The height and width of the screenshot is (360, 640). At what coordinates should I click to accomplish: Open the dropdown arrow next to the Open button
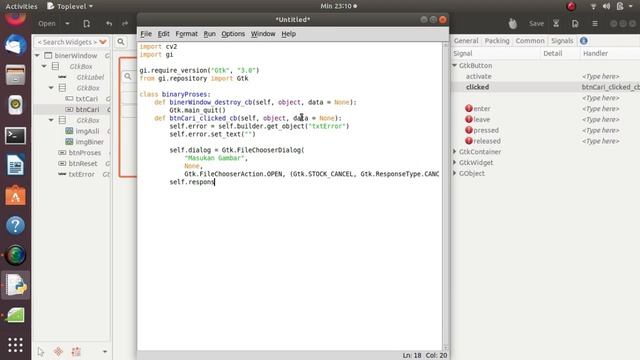coord(67,24)
